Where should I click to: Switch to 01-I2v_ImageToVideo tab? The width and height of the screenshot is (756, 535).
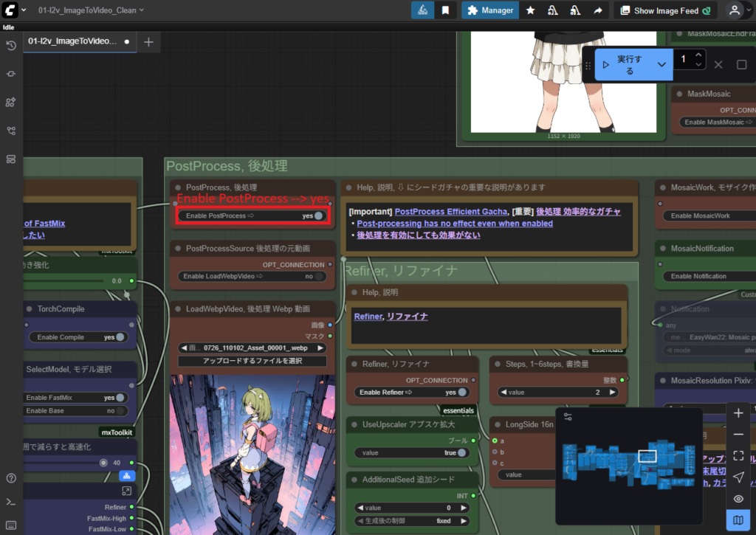click(80, 41)
